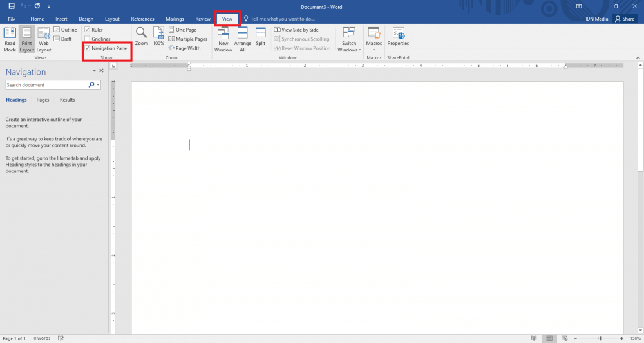Screen dimensions: 644x343
Task: Open the Zoom dialog magnifier
Action: (141, 36)
